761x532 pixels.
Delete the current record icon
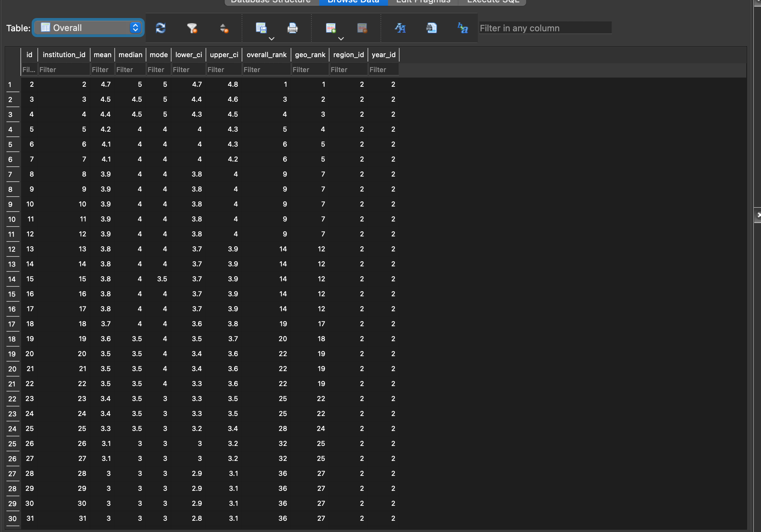[x=362, y=28]
